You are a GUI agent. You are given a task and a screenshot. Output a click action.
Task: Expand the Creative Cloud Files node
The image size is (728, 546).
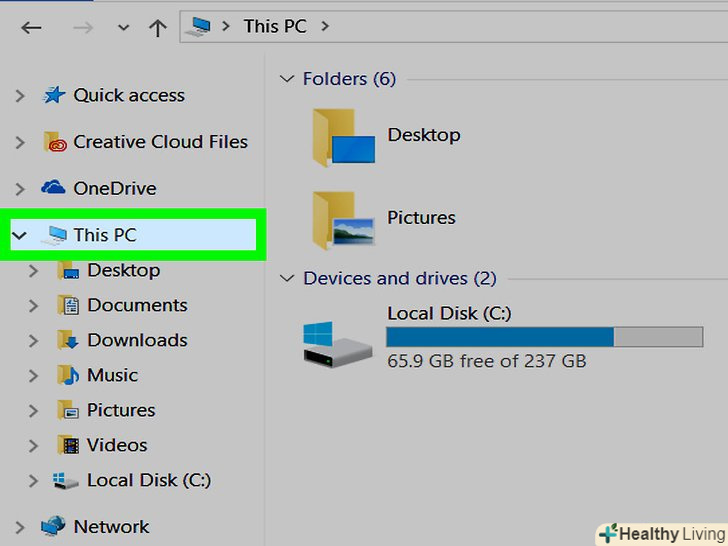20,142
